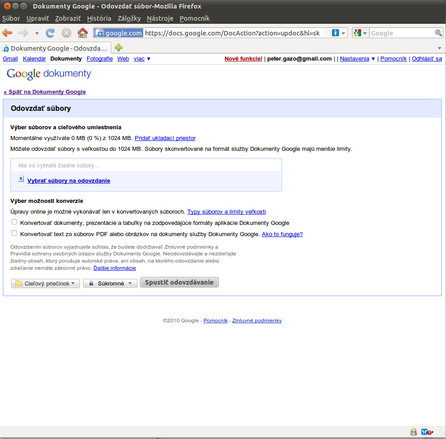This screenshot has width=446, height=439.
Task: Reload the page with the refresh icon
Action: pos(50,33)
